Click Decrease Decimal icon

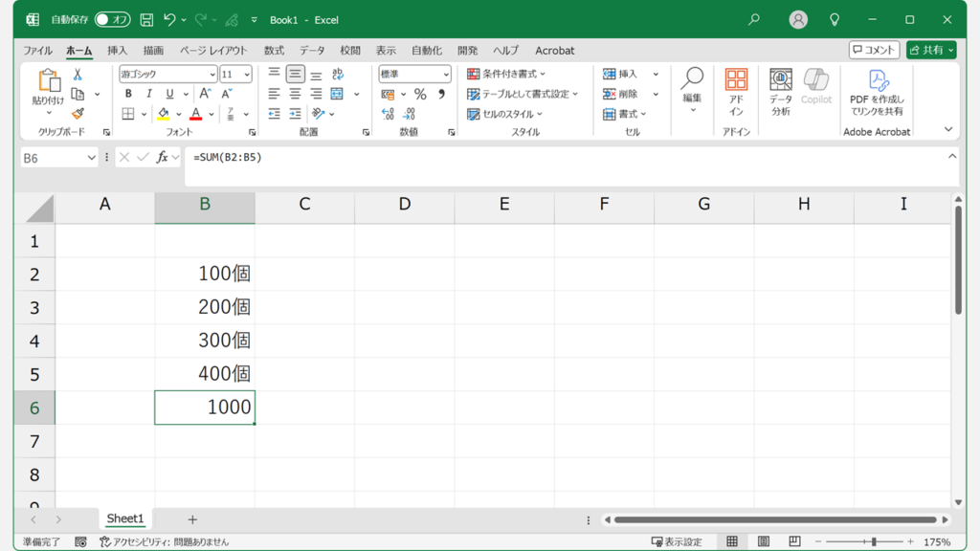(409, 114)
